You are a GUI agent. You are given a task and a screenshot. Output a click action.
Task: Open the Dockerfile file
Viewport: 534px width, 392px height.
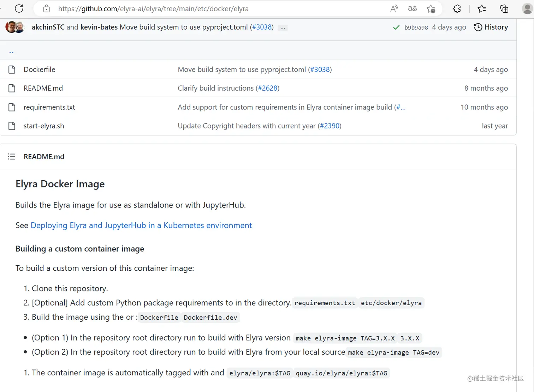(x=39, y=70)
